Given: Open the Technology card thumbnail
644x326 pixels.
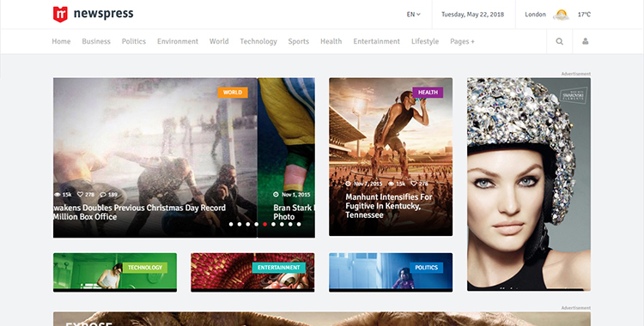Looking at the screenshot, I should click(x=115, y=272).
